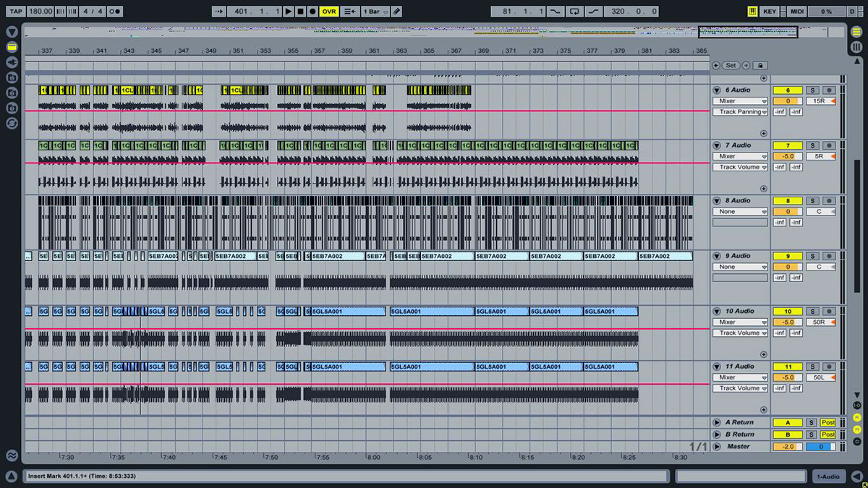Expand the A Return track
The height and width of the screenshot is (488, 868).
[x=717, y=422]
